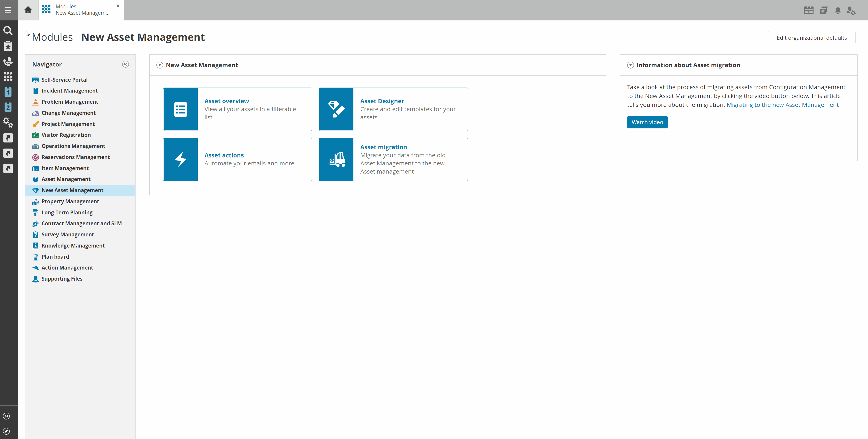Click the Asset overview list icon tile

coord(181,109)
